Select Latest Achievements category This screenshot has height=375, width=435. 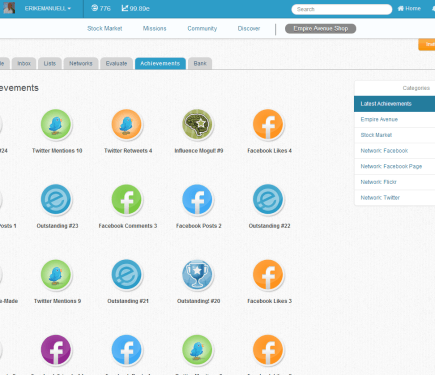tap(395, 104)
